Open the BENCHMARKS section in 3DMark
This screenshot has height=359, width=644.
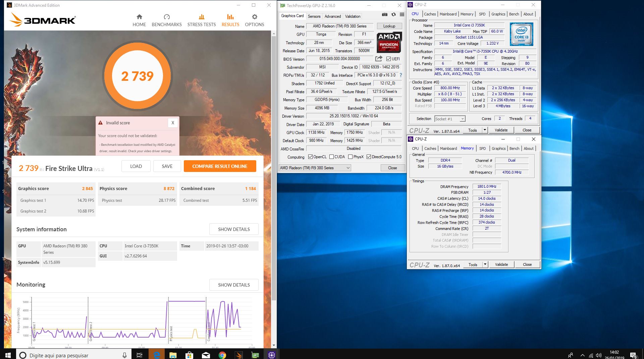167,20
